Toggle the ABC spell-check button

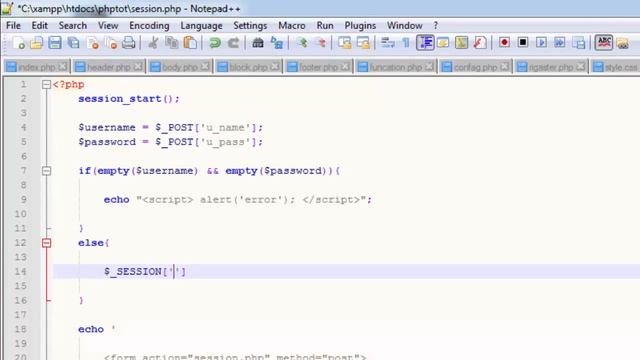pyautogui.click(x=604, y=42)
